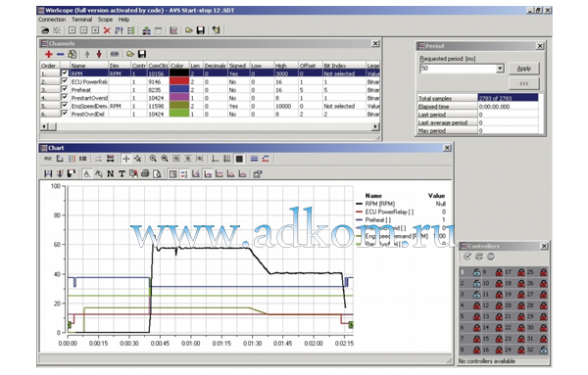Click the zoom-in magnifier in Chart toolbar
Image resolution: width=588 pixels, height=375 pixels.
pos(153,159)
